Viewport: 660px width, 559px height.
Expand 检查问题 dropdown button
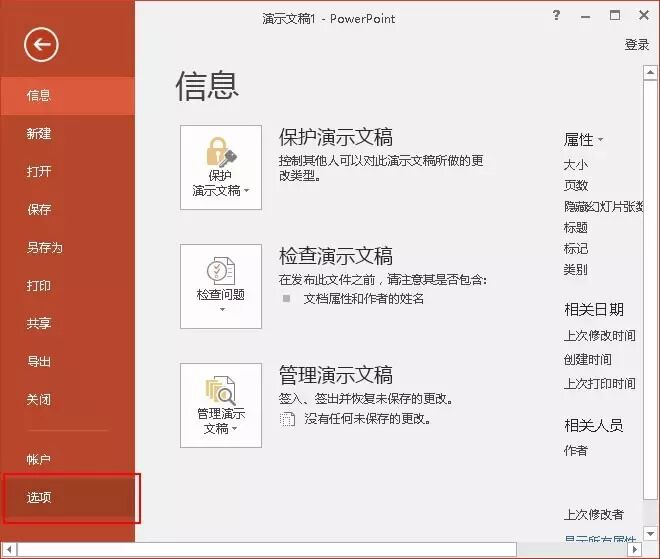[x=221, y=286]
